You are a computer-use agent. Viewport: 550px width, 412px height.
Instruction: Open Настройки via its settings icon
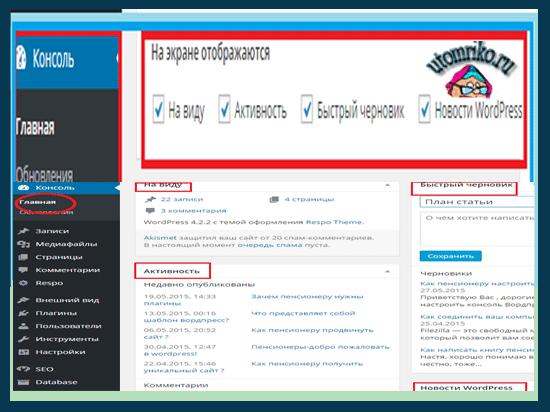[x=24, y=352]
